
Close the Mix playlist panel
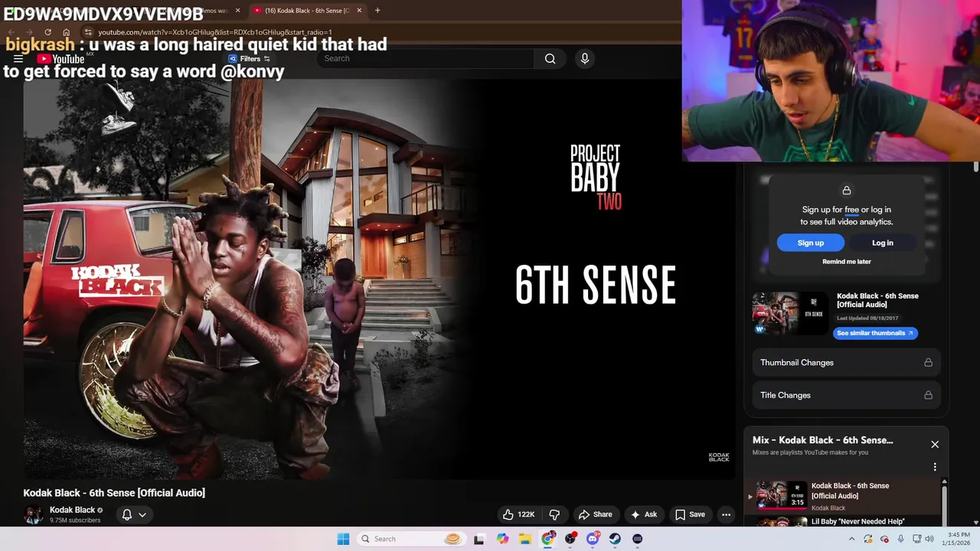(935, 444)
